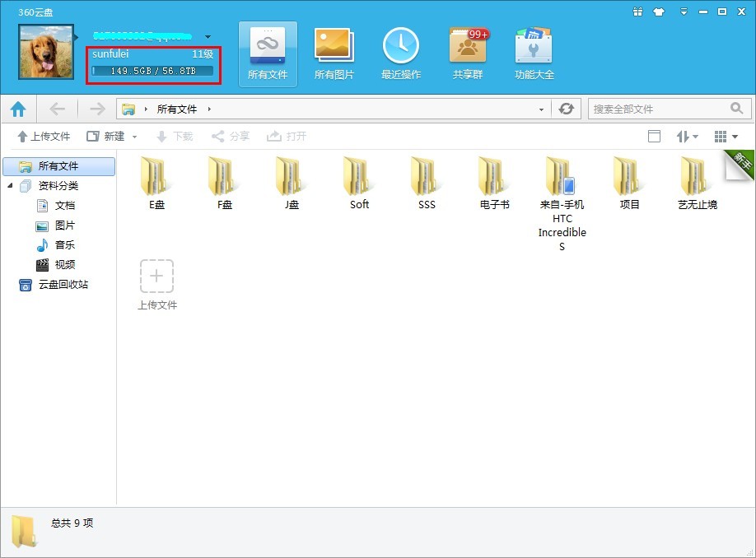The height and width of the screenshot is (558, 756).
Task: Select 云盘回收站 in the sidebar
Action: 63,285
